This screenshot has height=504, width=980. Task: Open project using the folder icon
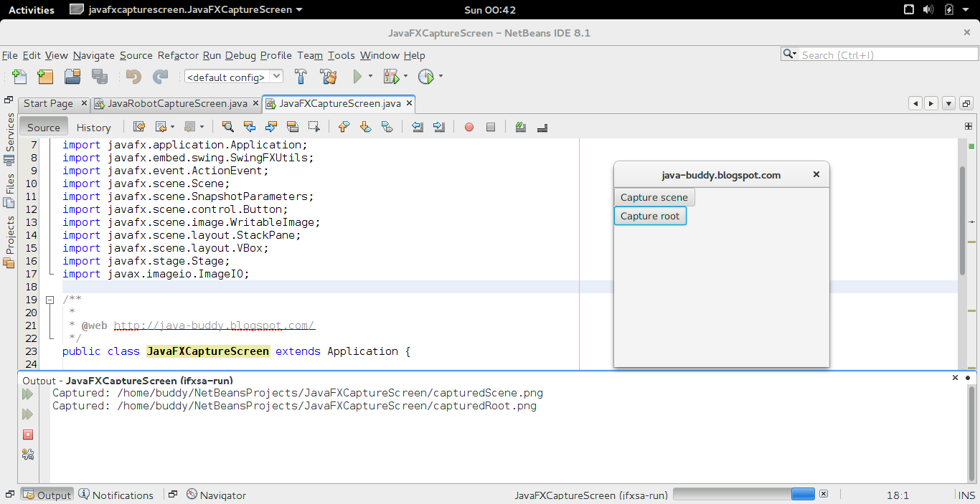[x=72, y=76]
